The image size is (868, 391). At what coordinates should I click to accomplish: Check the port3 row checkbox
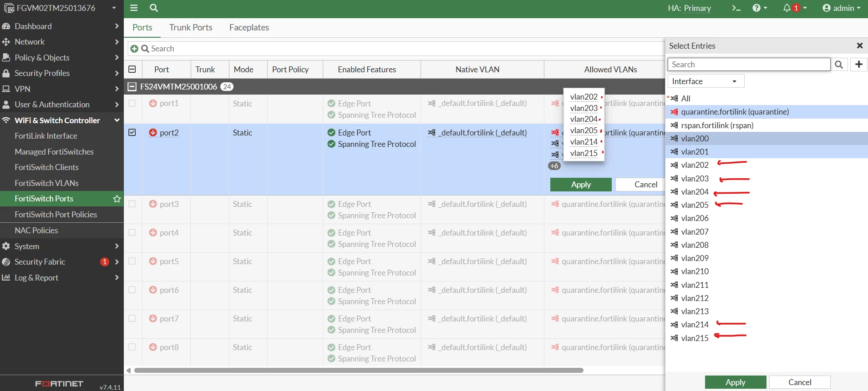(x=132, y=204)
